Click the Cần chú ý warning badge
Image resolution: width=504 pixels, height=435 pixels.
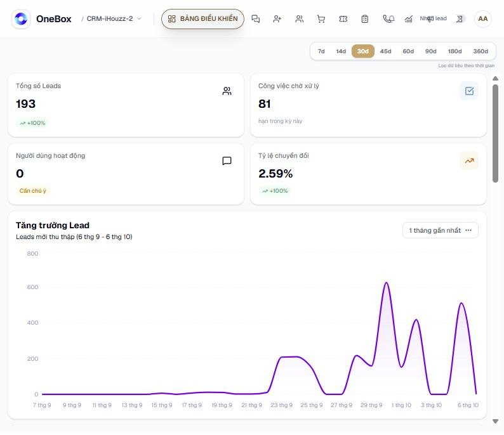pos(32,191)
